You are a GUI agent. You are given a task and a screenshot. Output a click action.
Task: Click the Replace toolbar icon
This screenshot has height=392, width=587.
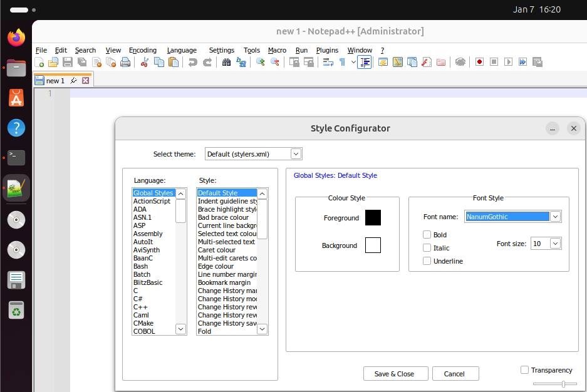(241, 62)
